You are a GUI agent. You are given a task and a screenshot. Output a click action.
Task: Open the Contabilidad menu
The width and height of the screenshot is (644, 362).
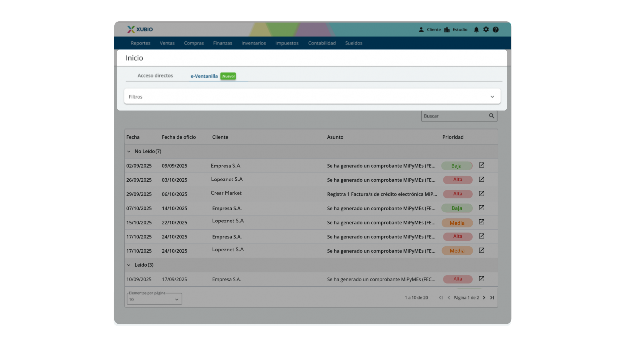(322, 43)
